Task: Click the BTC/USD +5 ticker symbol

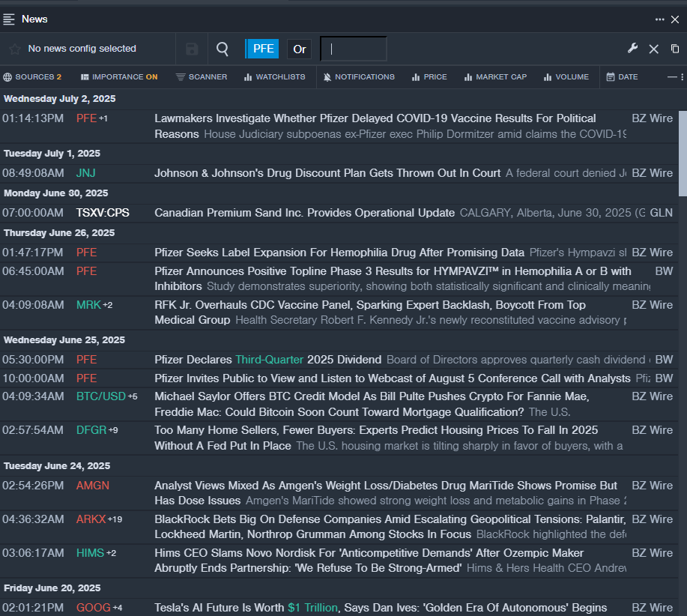Action: pyautogui.click(x=107, y=396)
